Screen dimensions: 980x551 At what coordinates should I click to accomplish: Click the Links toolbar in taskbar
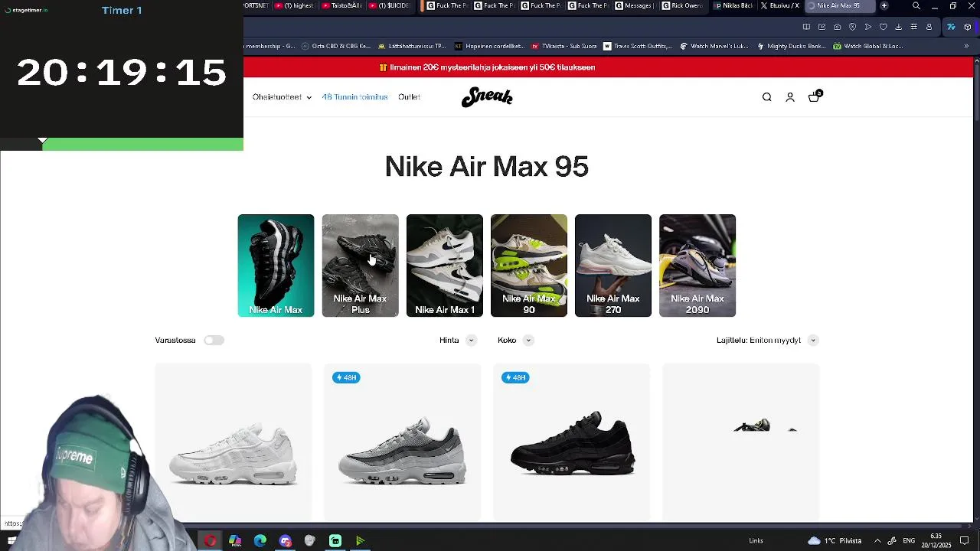(756, 541)
